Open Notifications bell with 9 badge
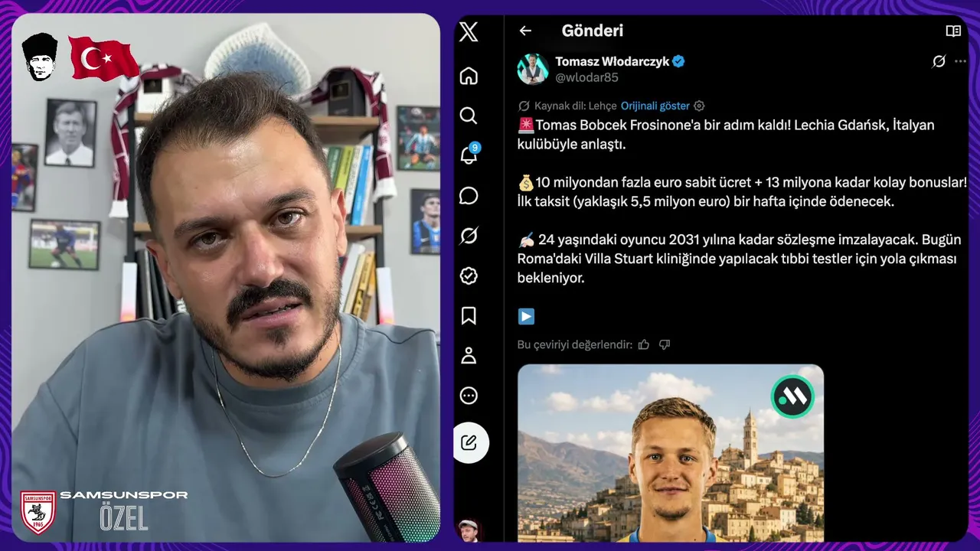Viewport: 980px width, 551px height. pos(469,154)
